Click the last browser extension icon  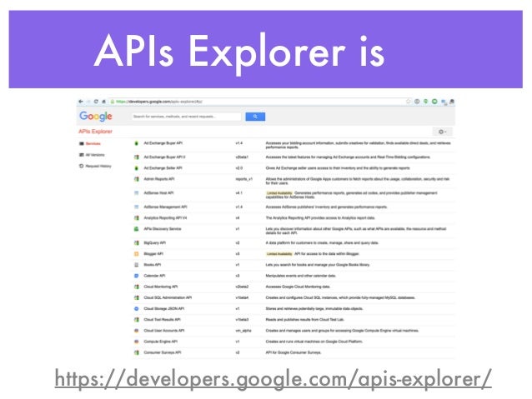(452, 102)
